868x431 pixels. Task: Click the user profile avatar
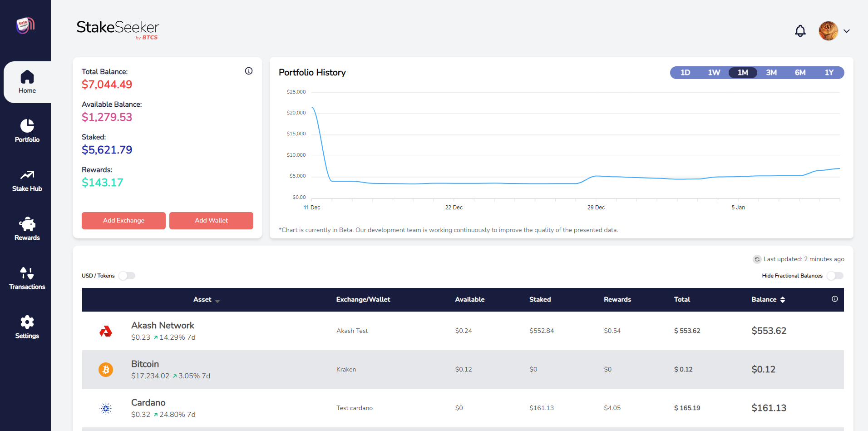pyautogui.click(x=829, y=31)
